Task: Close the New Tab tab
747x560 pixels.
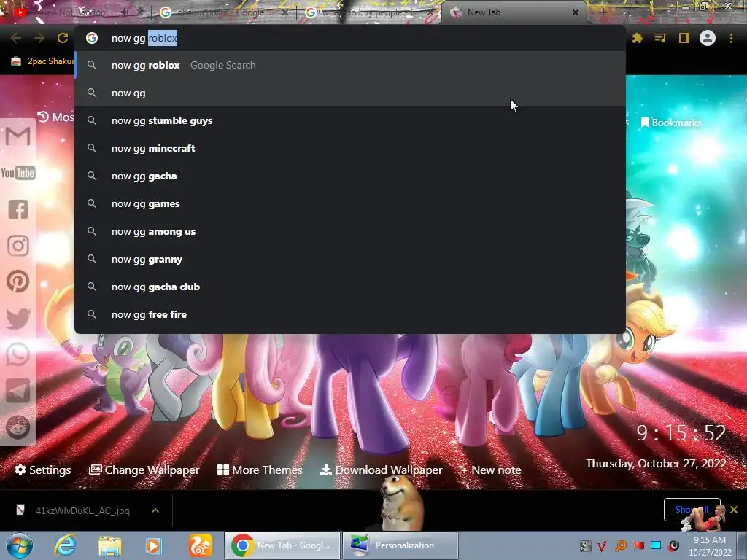Action: click(576, 12)
